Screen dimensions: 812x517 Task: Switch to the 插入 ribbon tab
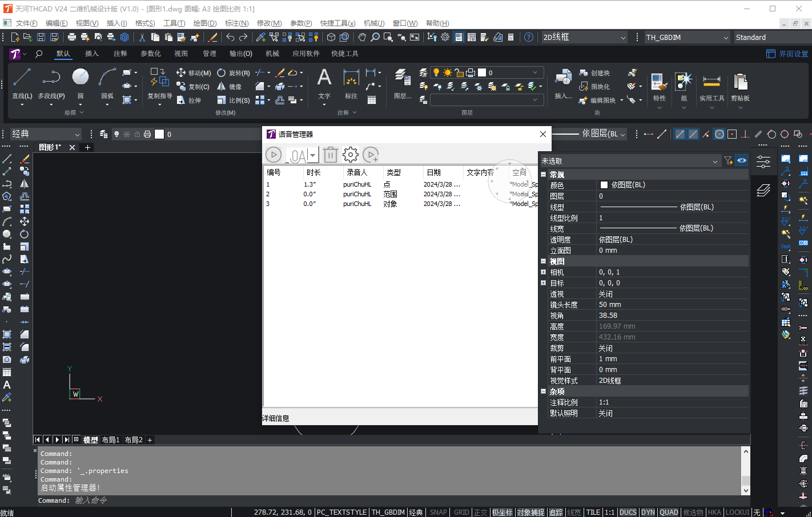click(x=92, y=54)
